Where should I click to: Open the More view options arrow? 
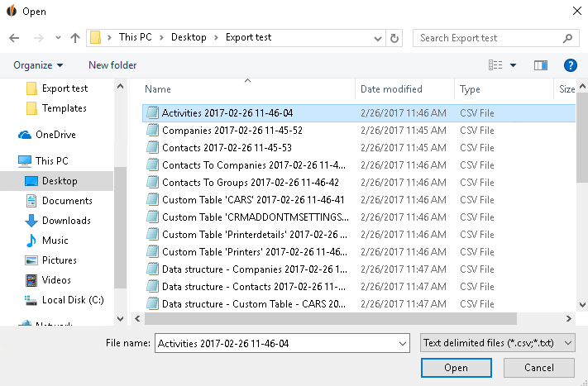(513, 65)
